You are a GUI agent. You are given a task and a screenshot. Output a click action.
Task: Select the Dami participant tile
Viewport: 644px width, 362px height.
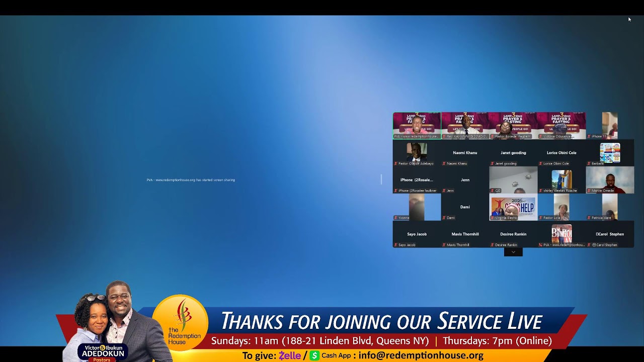465,207
